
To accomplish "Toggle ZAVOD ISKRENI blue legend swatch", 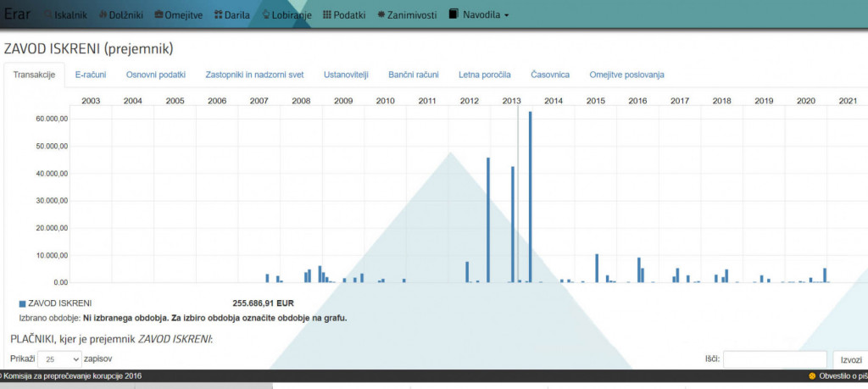I will [x=22, y=303].
